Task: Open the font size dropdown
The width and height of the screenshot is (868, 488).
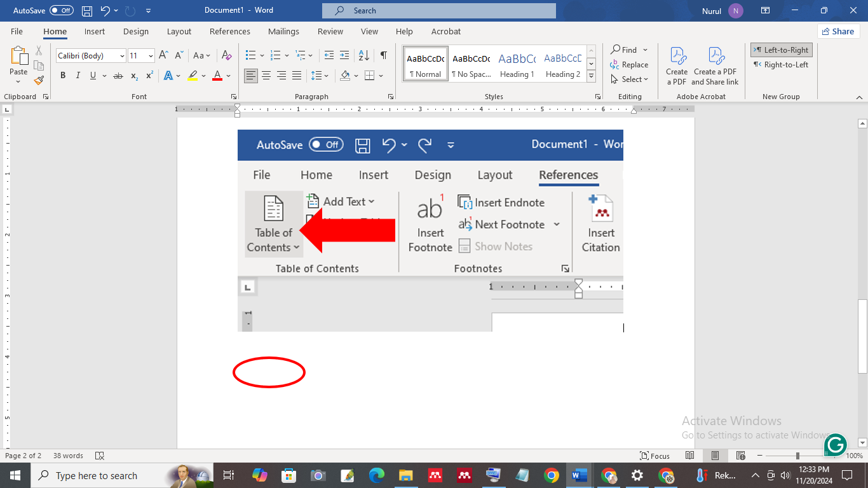Action: pos(151,56)
